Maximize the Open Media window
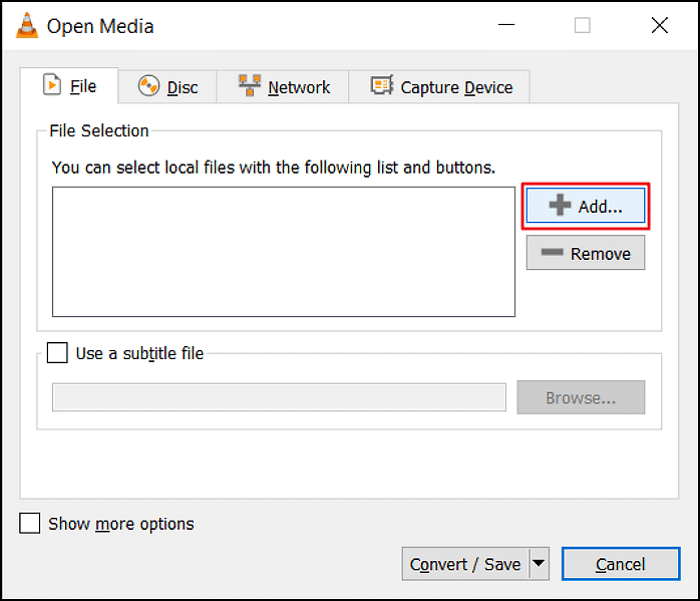 pyautogui.click(x=582, y=26)
